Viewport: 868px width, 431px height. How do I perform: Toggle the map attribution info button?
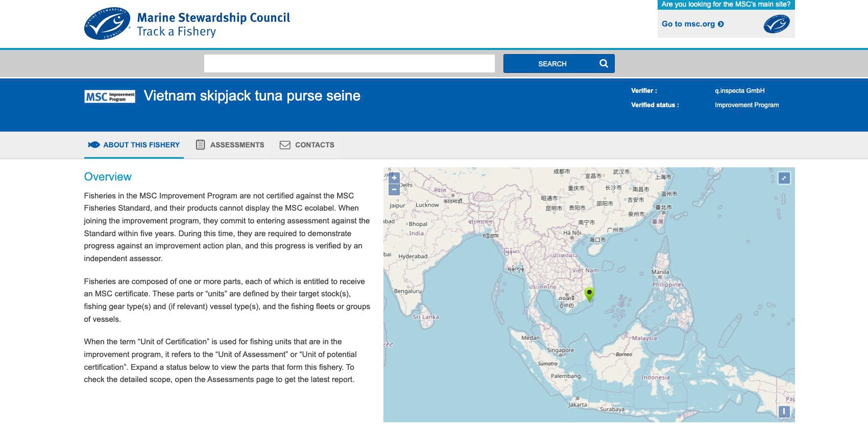click(784, 411)
